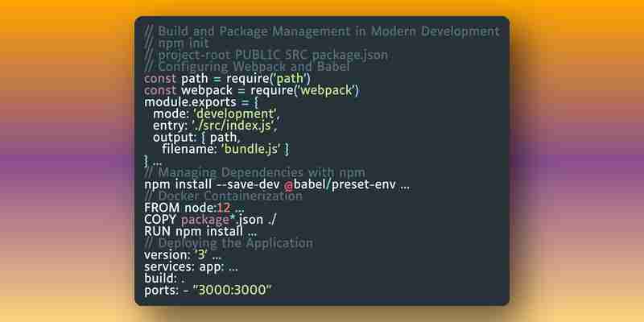
Task: Click the 'path' string in the require call
Action: (287, 78)
